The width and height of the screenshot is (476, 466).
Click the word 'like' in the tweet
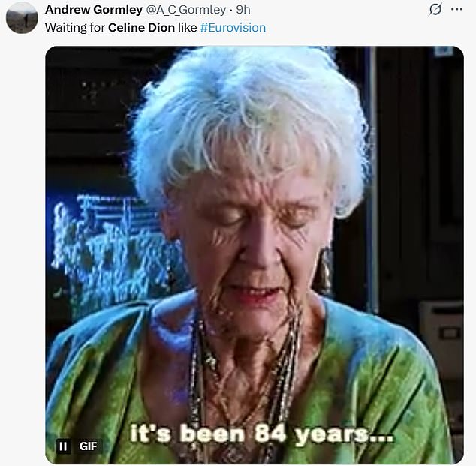[187, 28]
